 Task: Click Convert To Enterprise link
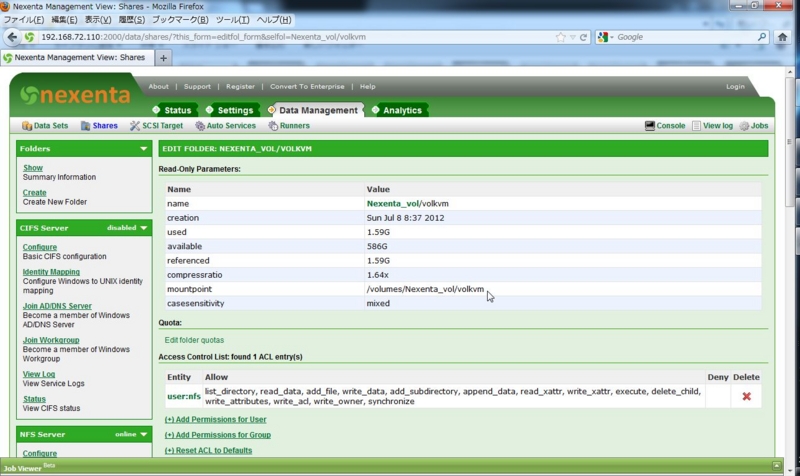pos(307,87)
